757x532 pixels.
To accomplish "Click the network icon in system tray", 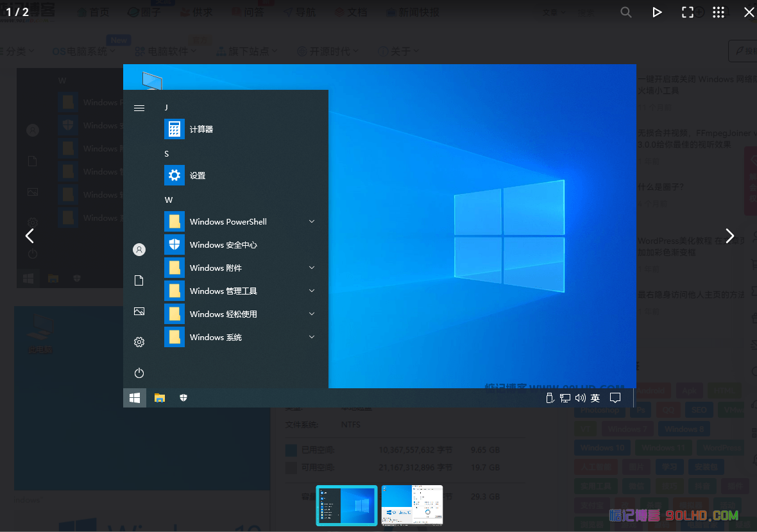I will (x=565, y=398).
